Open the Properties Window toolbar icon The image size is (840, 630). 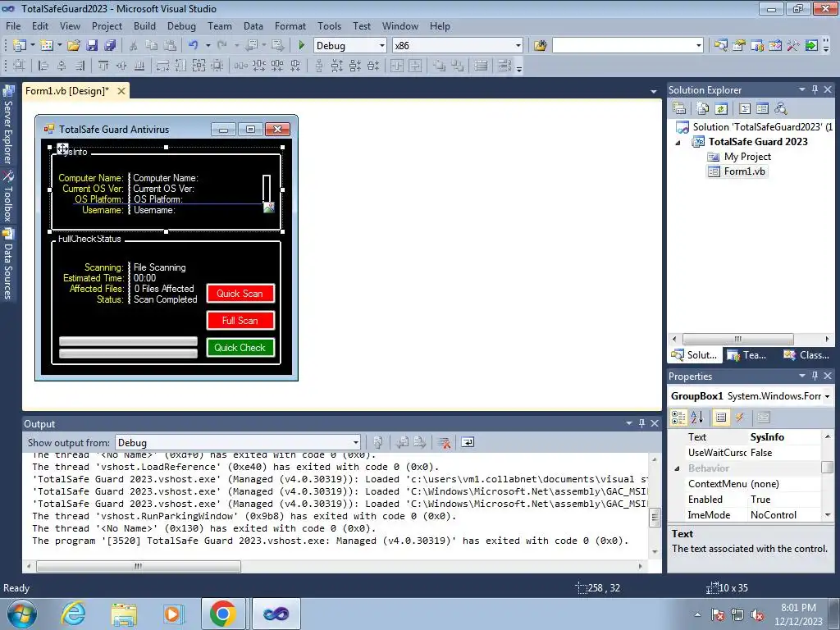point(739,46)
